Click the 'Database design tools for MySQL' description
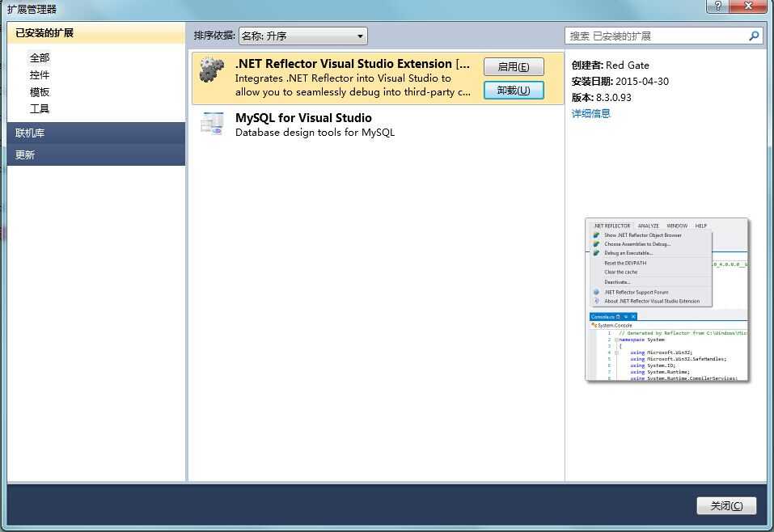 315,133
